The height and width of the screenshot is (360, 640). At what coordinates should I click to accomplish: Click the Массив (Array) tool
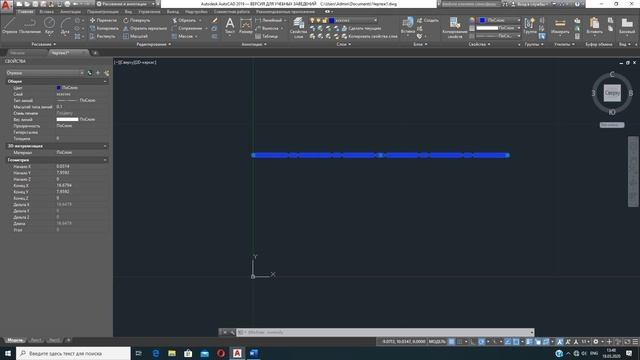coord(182,36)
